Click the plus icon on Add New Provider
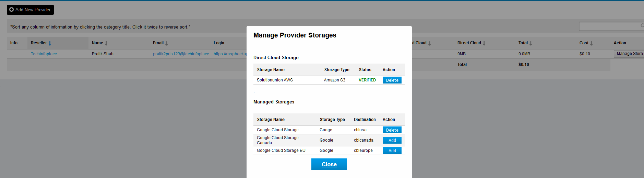Viewport: 644px width, 178px height. pyautogui.click(x=12, y=10)
